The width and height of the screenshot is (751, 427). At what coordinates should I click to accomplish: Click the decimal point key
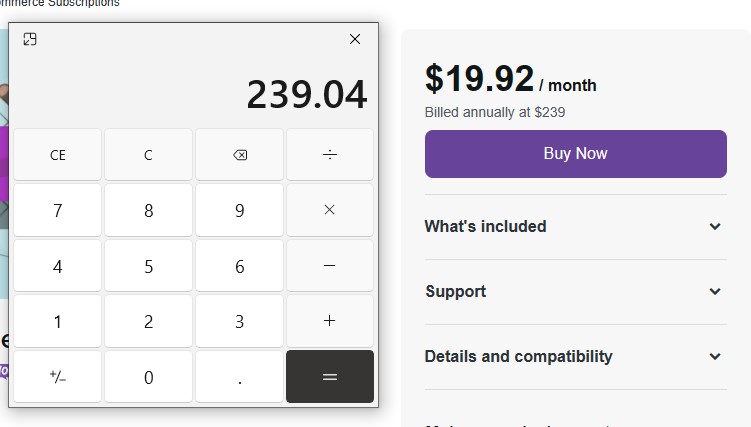point(239,377)
